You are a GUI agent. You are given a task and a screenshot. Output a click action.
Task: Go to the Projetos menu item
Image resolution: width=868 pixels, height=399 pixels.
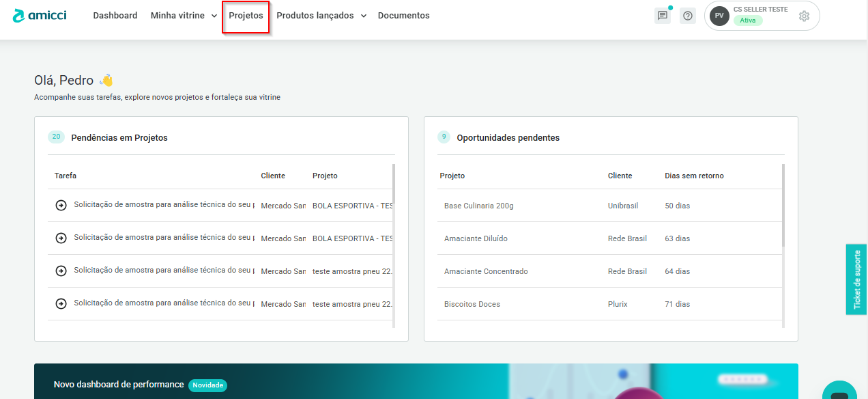246,16
